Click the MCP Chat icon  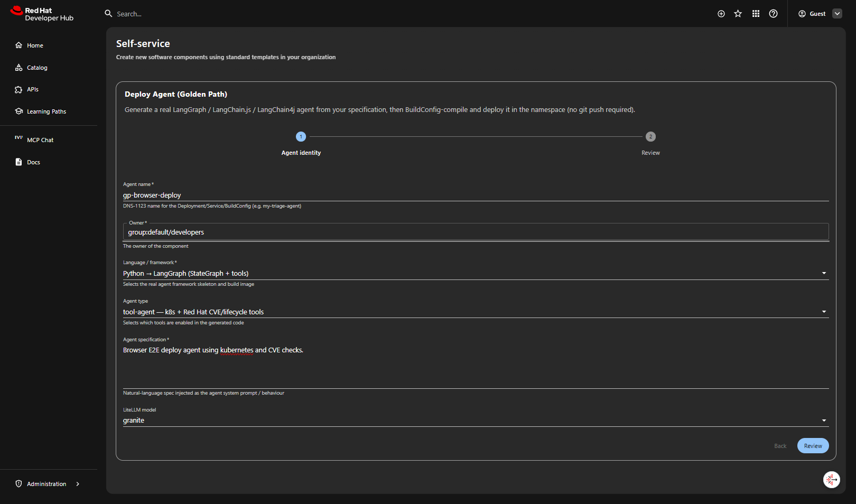coord(19,137)
